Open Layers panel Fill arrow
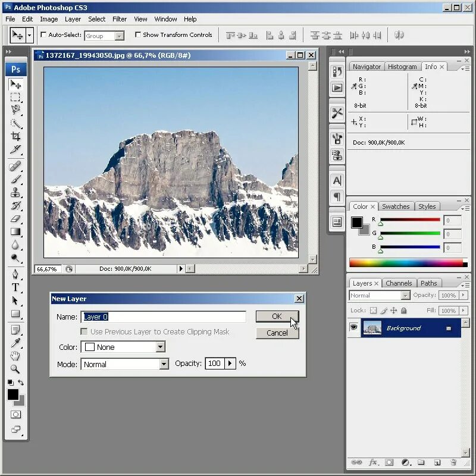This screenshot has height=476, width=476. tap(464, 311)
